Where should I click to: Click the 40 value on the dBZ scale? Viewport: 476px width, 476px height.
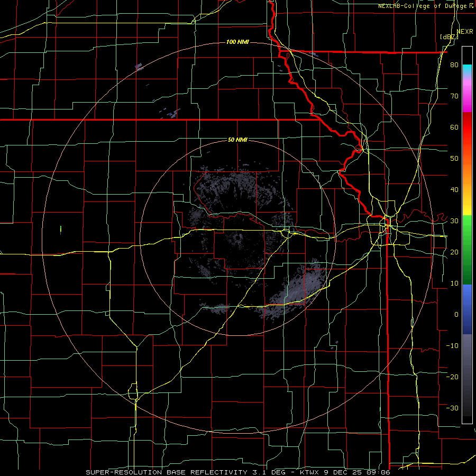click(454, 190)
